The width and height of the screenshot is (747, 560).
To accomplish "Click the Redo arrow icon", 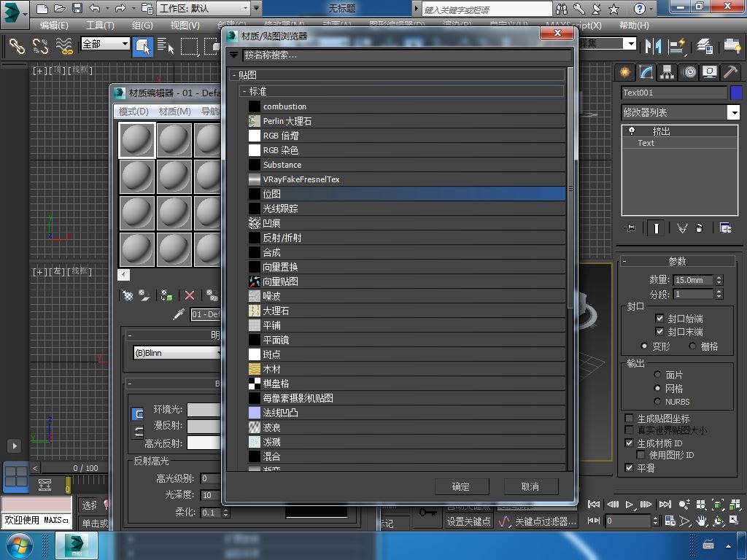I will click(120, 8).
